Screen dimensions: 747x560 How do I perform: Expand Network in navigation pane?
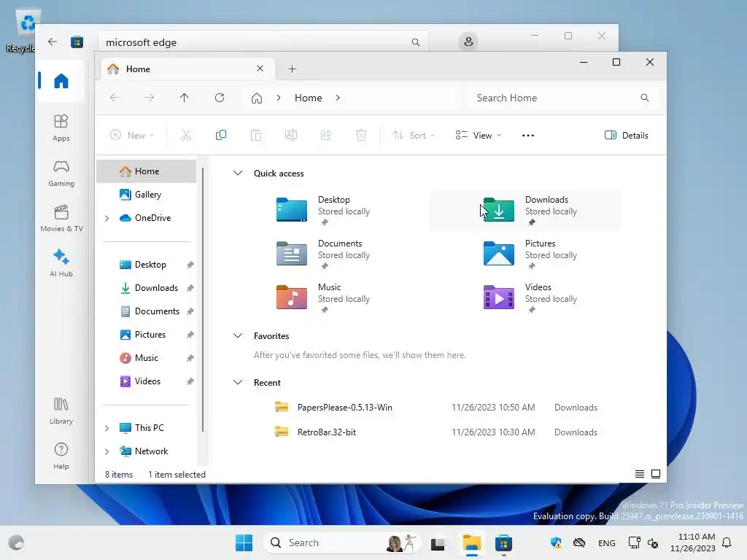click(107, 451)
